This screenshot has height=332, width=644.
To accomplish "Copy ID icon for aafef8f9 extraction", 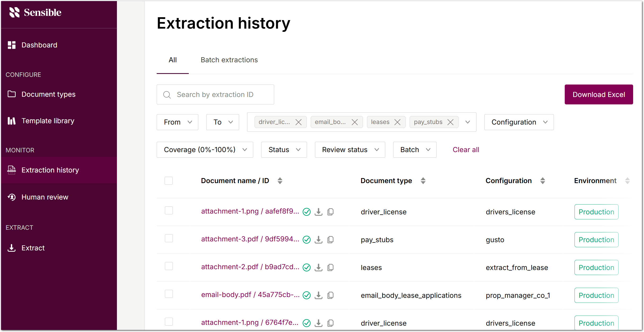I will (x=330, y=212).
